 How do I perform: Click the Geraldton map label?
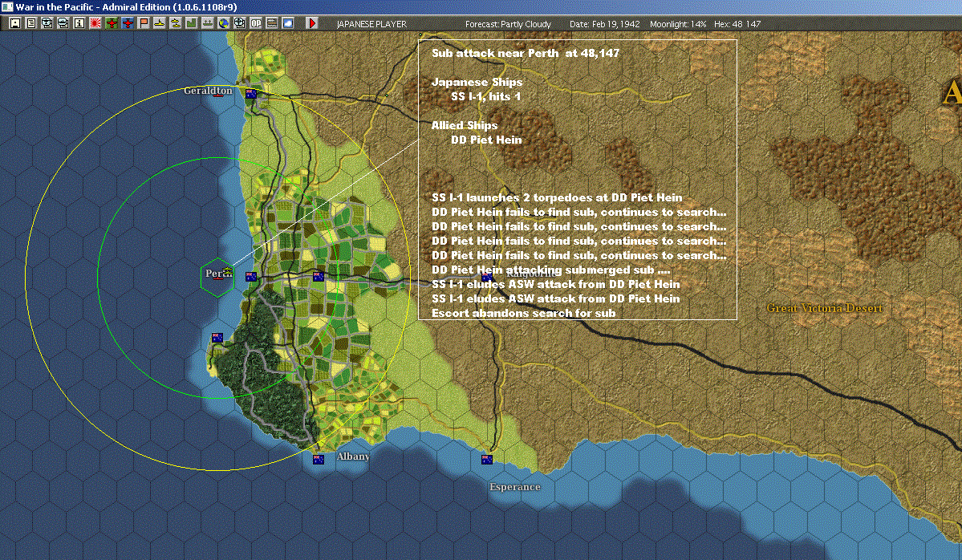click(208, 91)
